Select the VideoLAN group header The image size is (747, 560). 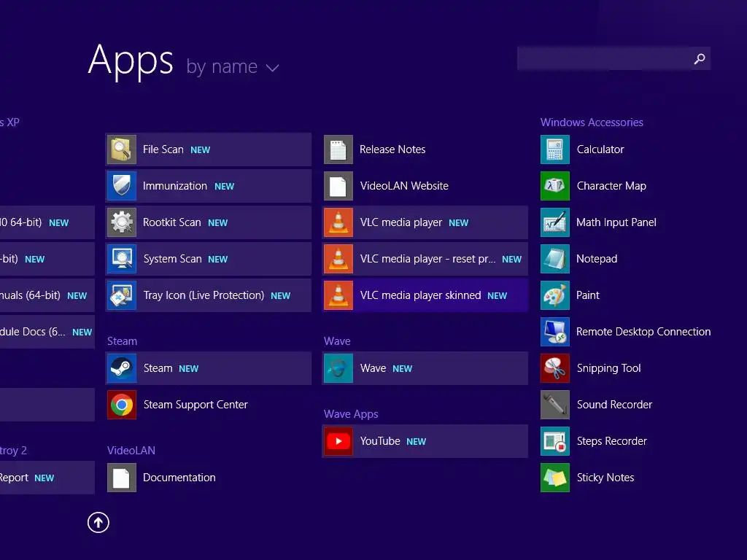[131, 450]
